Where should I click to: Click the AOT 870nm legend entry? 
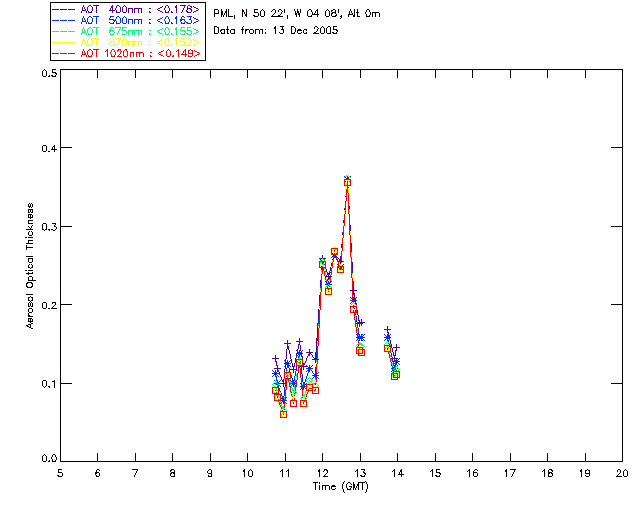(127, 42)
